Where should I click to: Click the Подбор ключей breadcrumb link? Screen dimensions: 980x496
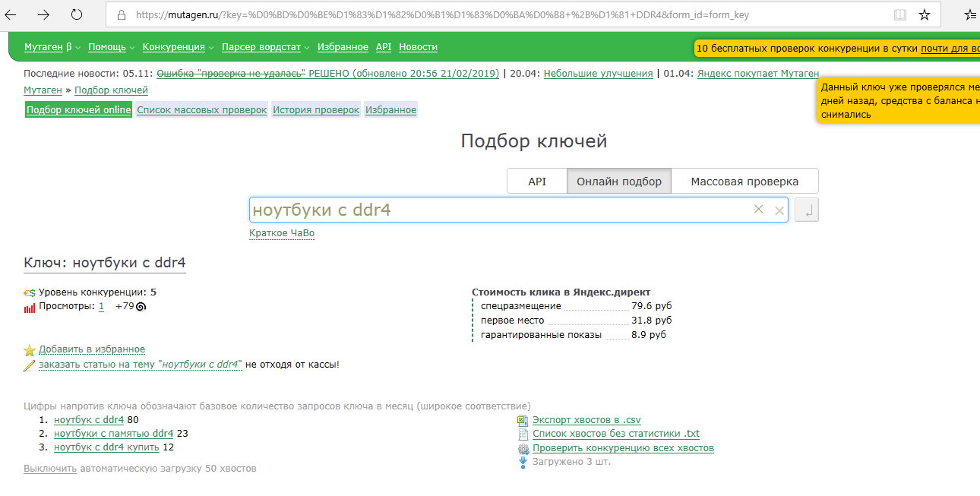[x=111, y=90]
